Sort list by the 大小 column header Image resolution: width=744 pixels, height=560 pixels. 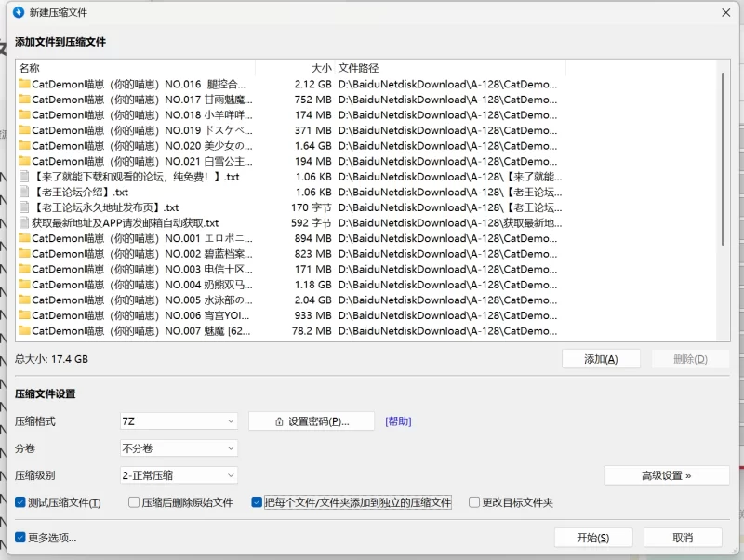click(x=320, y=68)
